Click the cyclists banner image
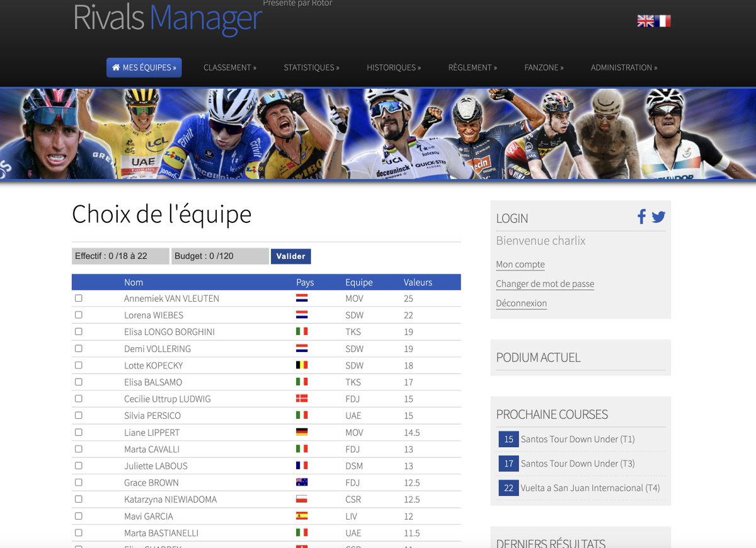Screen dimensions: 756x548 (x=378, y=134)
